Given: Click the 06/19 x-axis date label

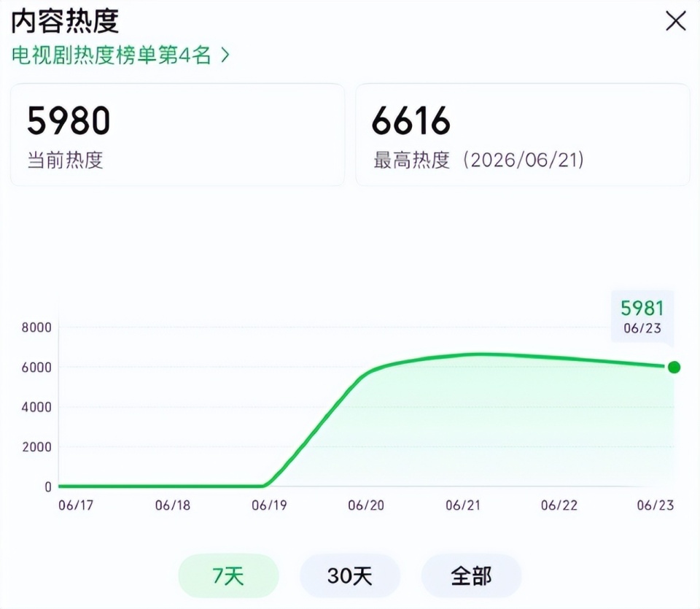Looking at the screenshot, I should tap(269, 505).
